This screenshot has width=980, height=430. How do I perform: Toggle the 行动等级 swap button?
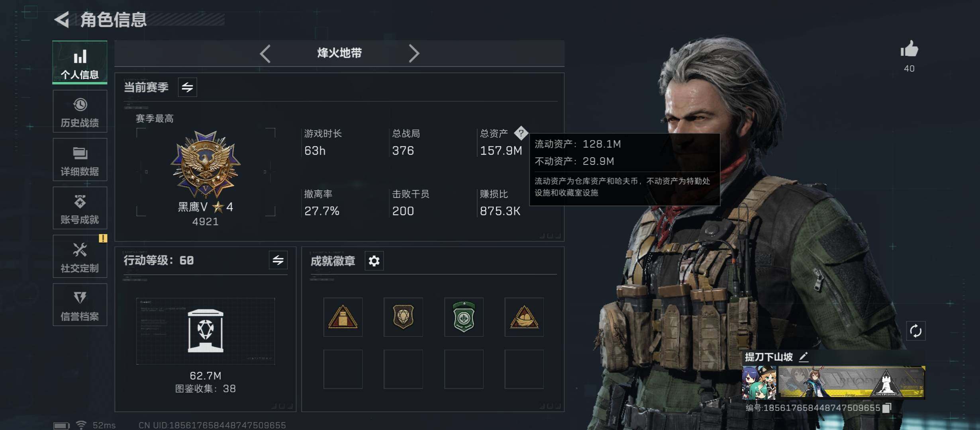coord(278,260)
